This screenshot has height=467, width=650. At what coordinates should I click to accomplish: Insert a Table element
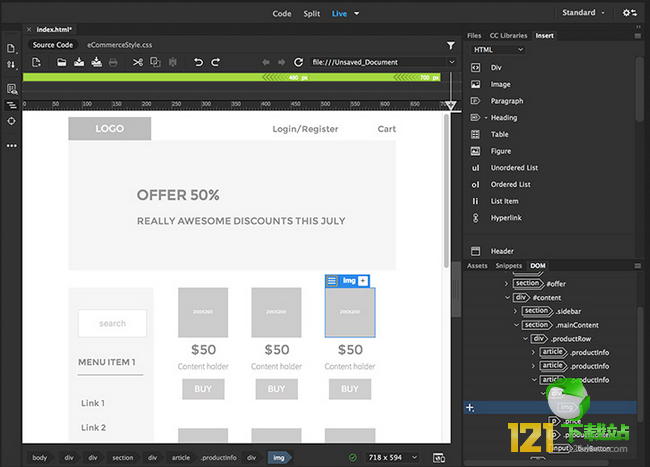(499, 134)
